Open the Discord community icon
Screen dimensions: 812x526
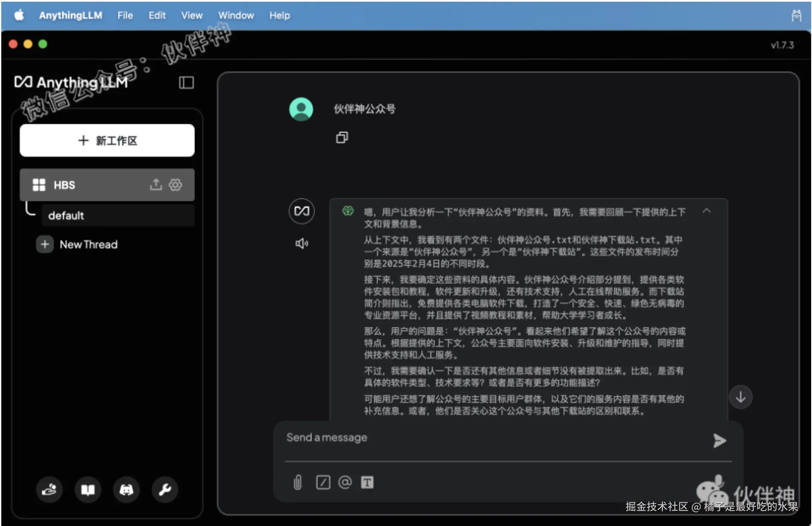click(x=126, y=489)
